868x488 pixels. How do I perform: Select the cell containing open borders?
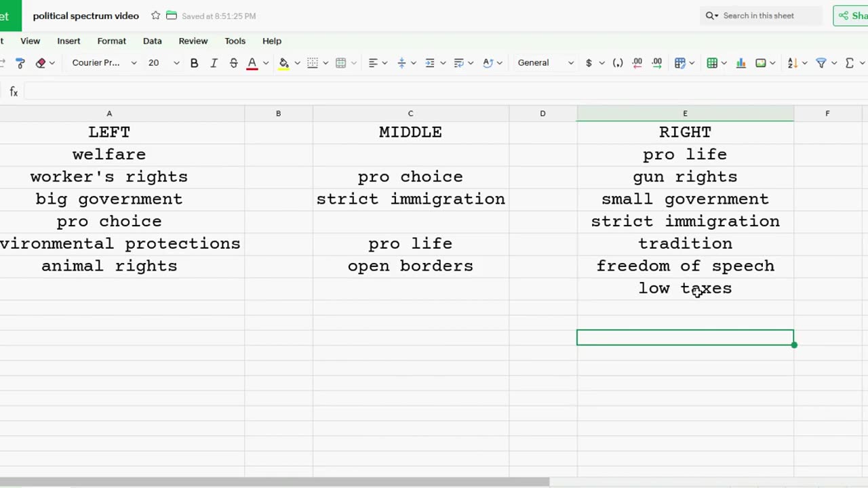tap(410, 266)
